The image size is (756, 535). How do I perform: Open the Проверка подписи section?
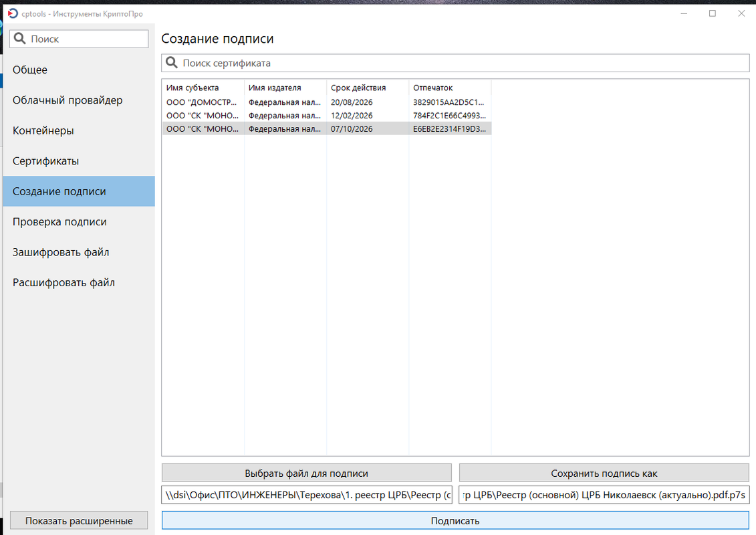click(x=79, y=222)
